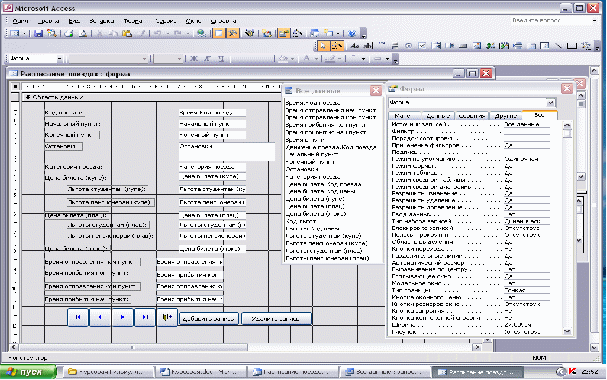Viewport: 607px width, 380px height.
Task: Click the 'Удалить запись' form button
Action: click(276, 318)
